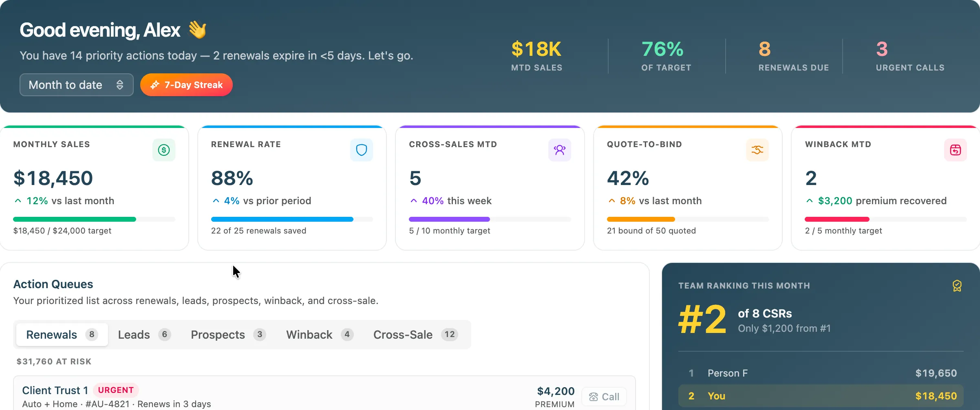Switch to the Leads tab
Viewport: 980px width, 410px height.
tap(144, 335)
